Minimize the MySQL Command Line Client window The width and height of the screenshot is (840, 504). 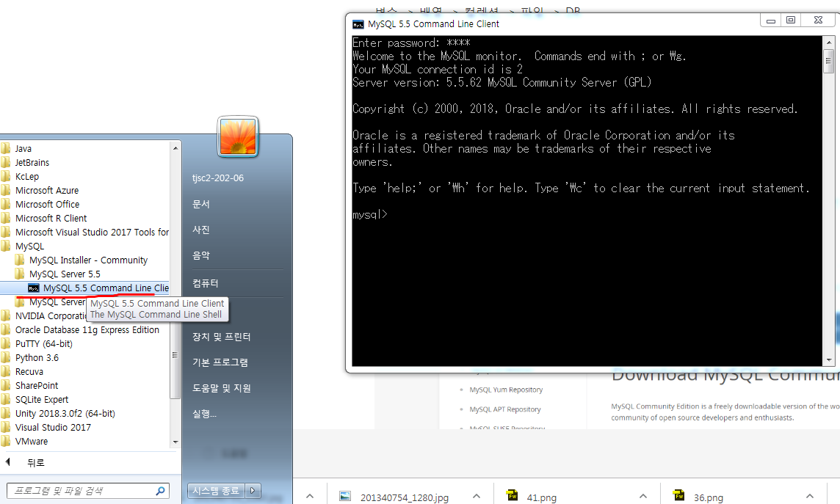point(771,21)
